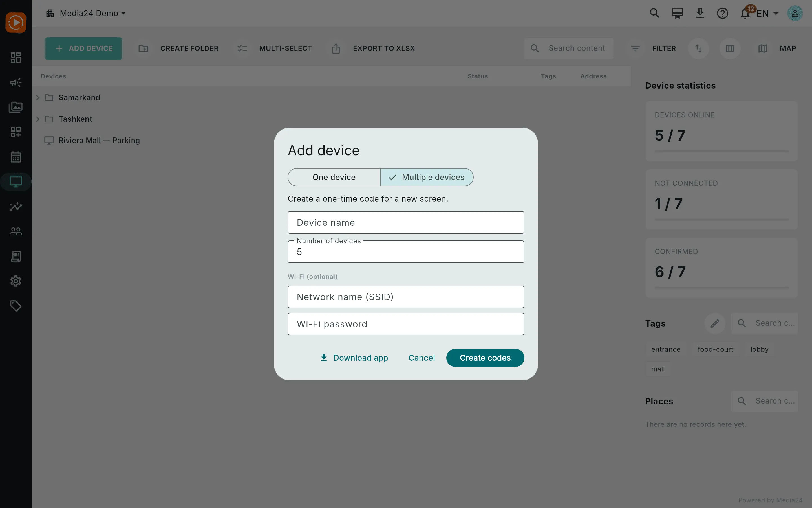Focus the Network name (SSID) field

[406, 297]
